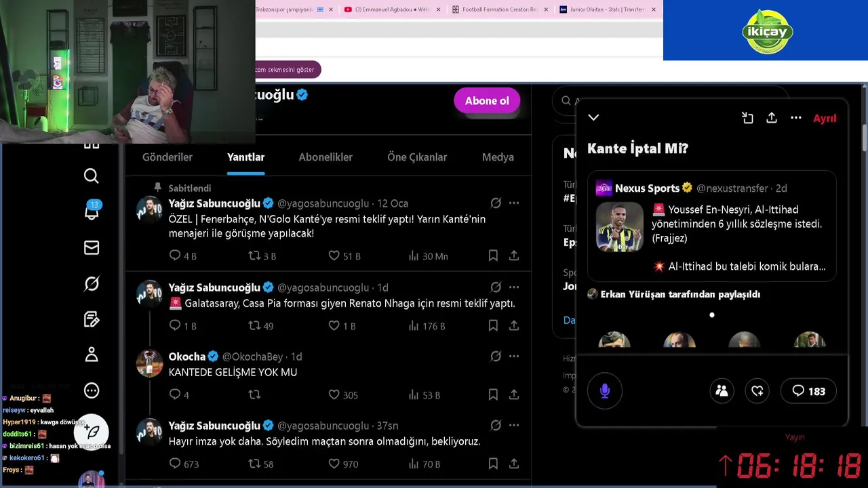
Task: Retweet the tweet with 58 reposts
Action: [x=254, y=464]
